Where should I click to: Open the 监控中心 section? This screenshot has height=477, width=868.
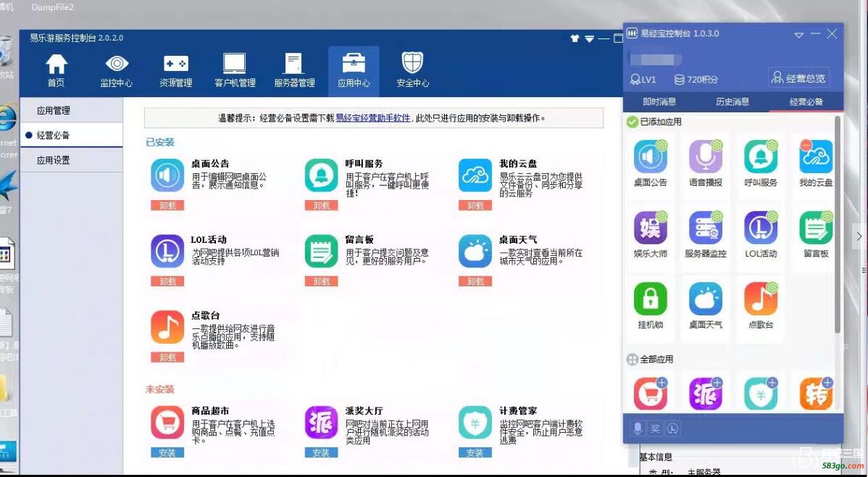(116, 71)
